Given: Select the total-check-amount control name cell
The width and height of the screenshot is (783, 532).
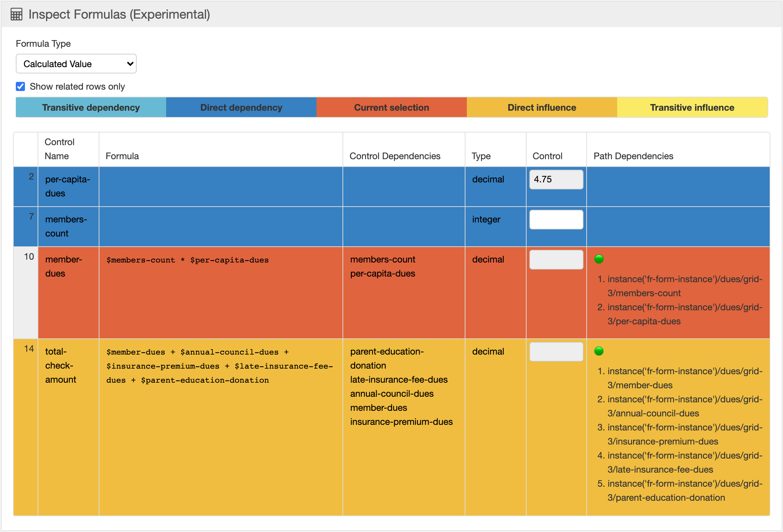Looking at the screenshot, I should [68, 427].
